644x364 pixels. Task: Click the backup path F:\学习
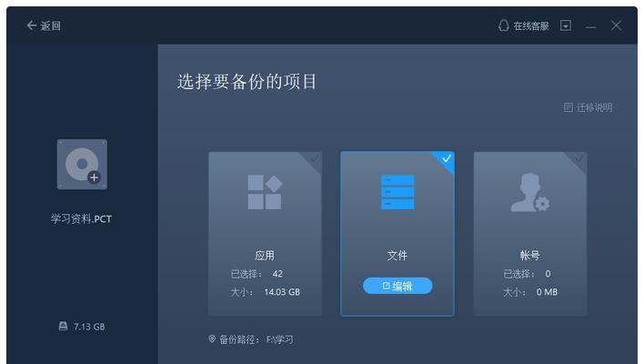click(x=279, y=339)
